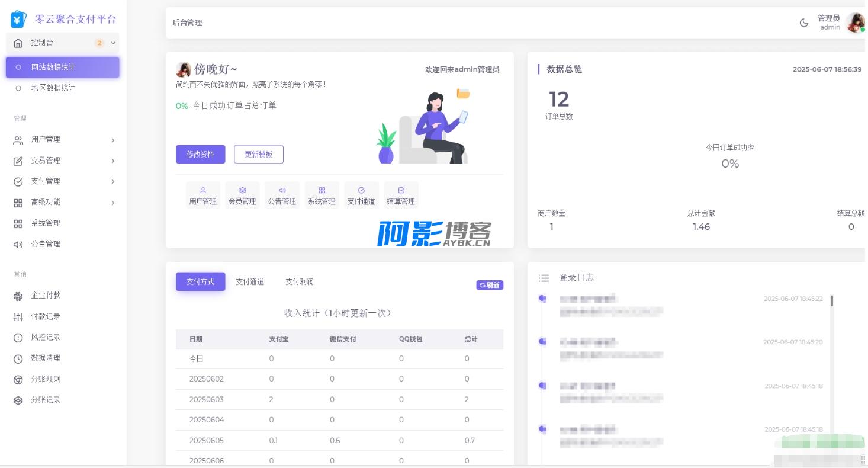
Task: Open the admin avatar profile menu
Action: point(854,23)
